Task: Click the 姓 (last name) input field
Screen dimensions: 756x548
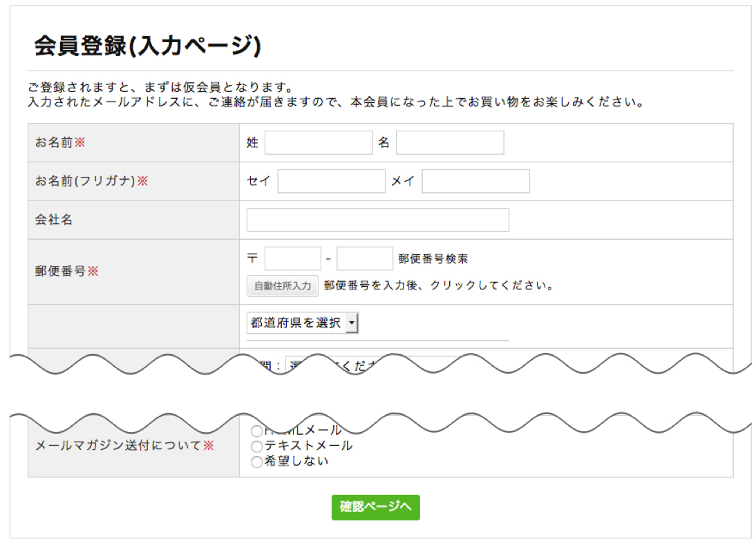Action: coord(318,142)
